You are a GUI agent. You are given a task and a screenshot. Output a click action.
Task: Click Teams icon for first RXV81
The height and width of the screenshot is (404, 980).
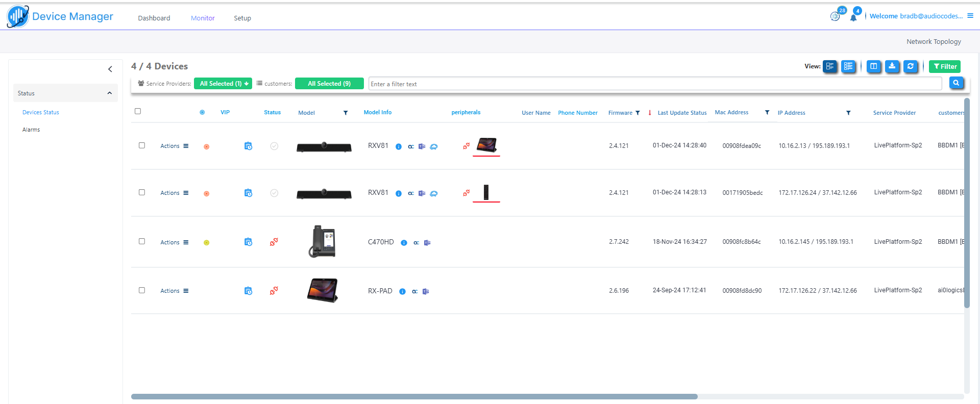(422, 146)
